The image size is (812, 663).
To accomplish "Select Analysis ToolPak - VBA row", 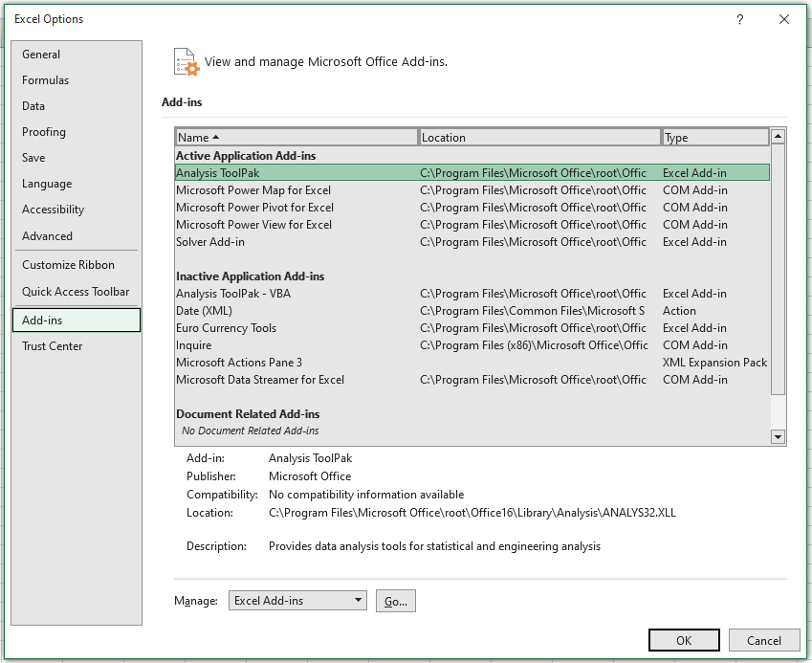I will coord(472,294).
